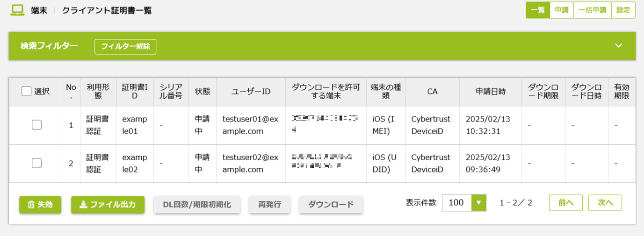This screenshot has width=644, height=236.
Task: Click the DL回数/期限初期化 button
Action: tap(197, 205)
